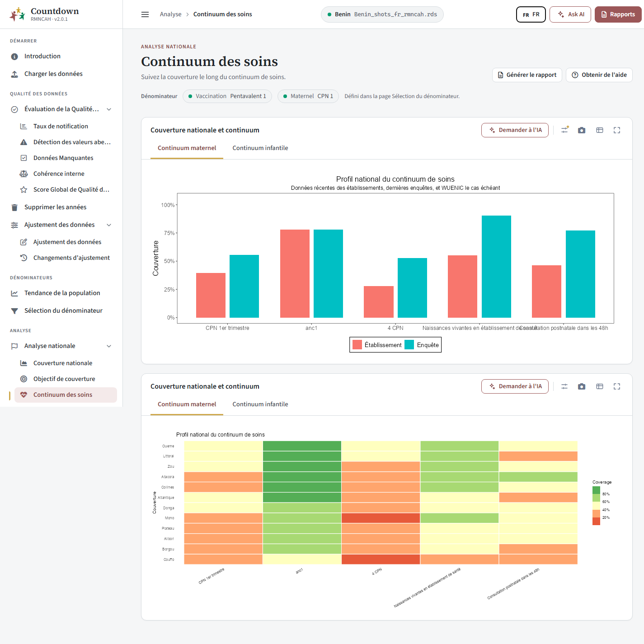The height and width of the screenshot is (644, 644).
Task: Click Ask AI button
Action: pyautogui.click(x=570, y=14)
